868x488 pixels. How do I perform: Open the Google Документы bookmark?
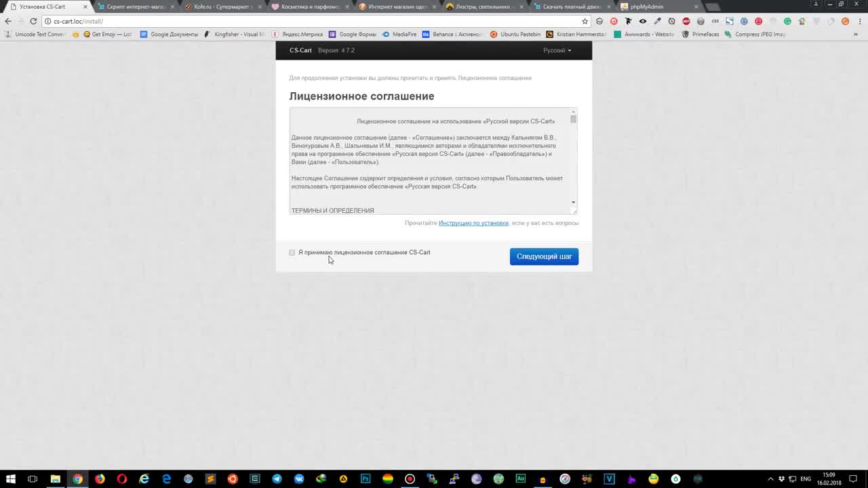169,34
